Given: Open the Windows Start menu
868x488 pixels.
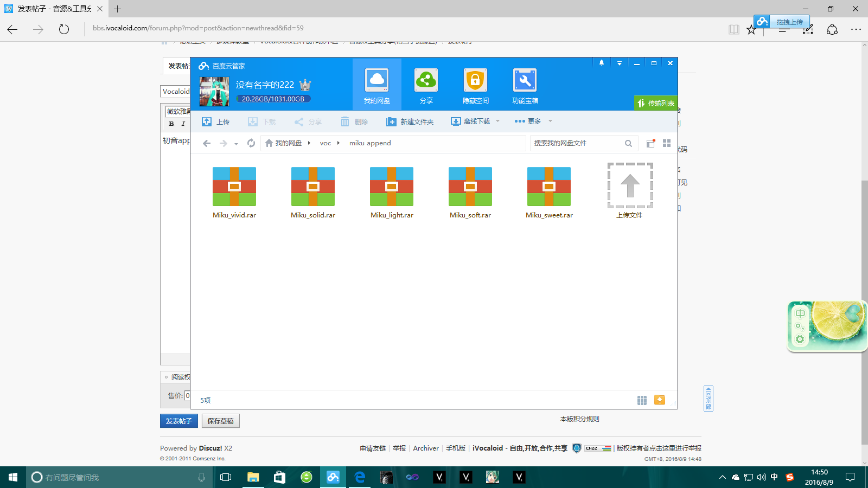Looking at the screenshot, I should click(13, 477).
